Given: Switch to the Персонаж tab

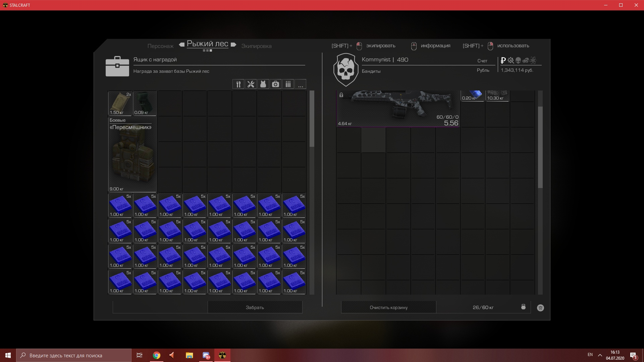Looking at the screenshot, I should tap(160, 46).
